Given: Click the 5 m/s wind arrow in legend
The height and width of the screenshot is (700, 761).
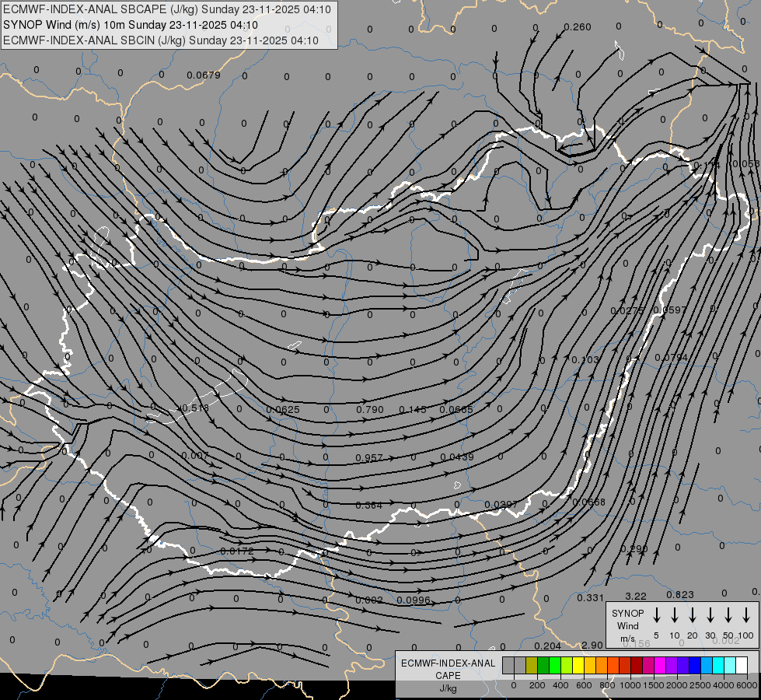Looking at the screenshot, I should 656,615.
